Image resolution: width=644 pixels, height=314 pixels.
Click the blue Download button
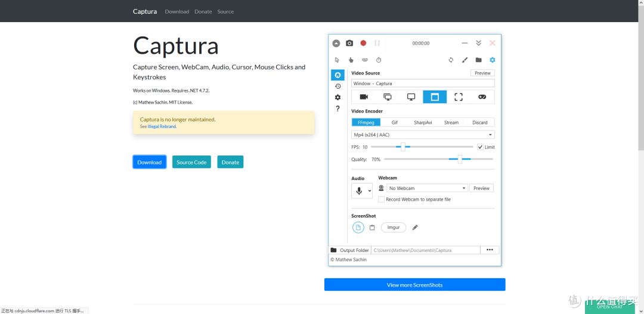(150, 162)
